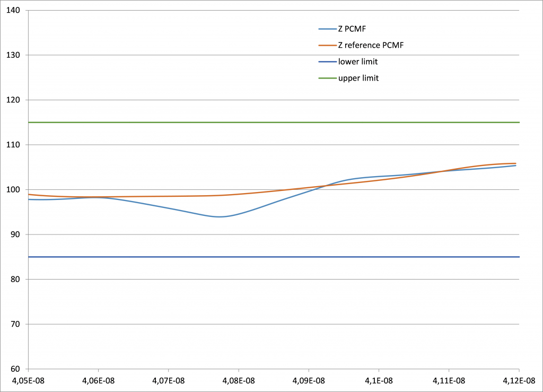Select the 4,08E-08 horizontal axis label
Viewport: 543px width, 392px height.
[238, 380]
